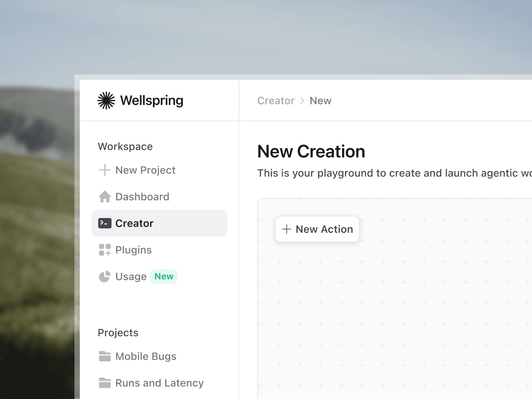Click the New Action button

[x=317, y=229]
